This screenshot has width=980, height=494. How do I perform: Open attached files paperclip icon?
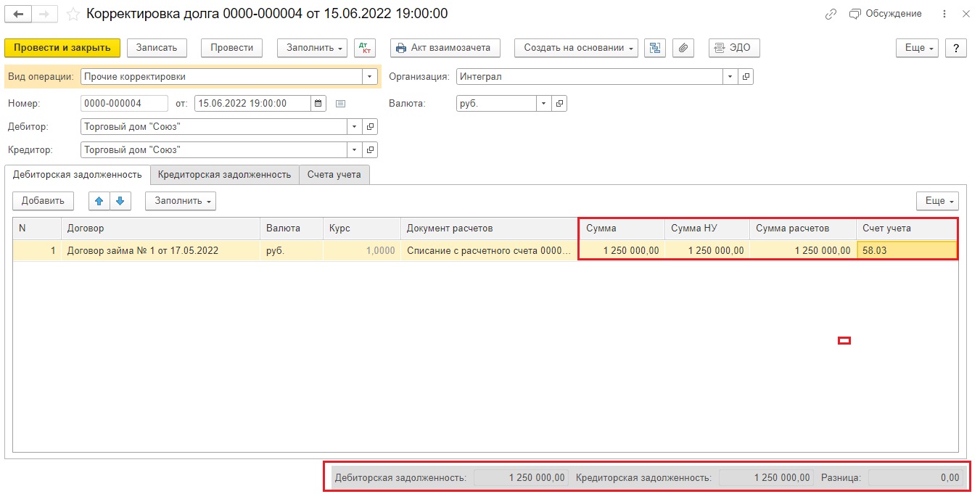click(683, 48)
